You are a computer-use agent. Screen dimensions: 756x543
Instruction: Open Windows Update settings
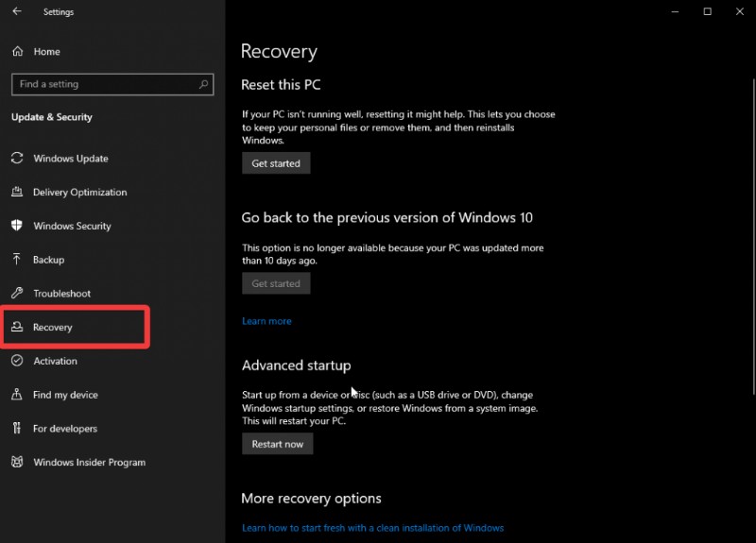[71, 159]
